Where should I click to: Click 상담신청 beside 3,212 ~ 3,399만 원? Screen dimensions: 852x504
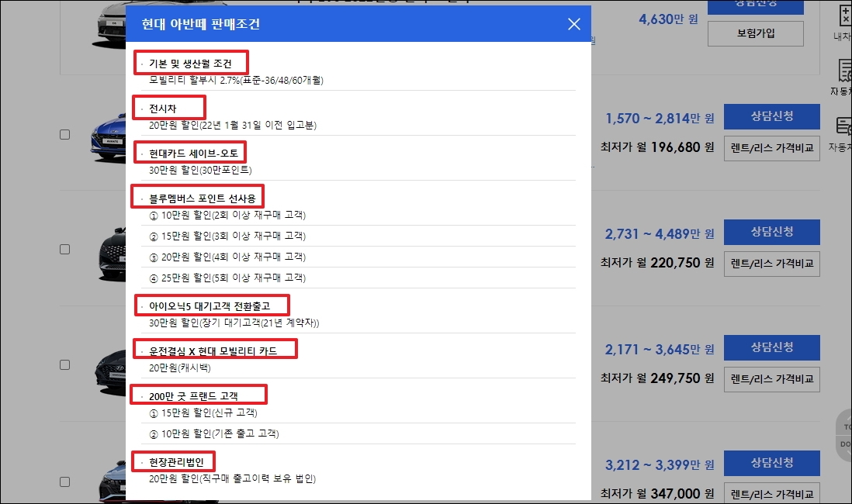[x=771, y=463]
